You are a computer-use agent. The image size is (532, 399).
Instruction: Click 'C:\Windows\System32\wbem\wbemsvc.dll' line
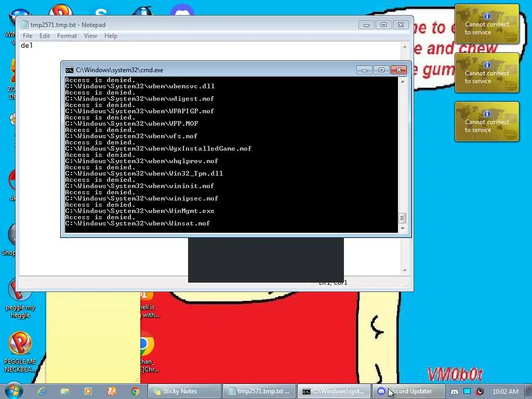tap(140, 86)
